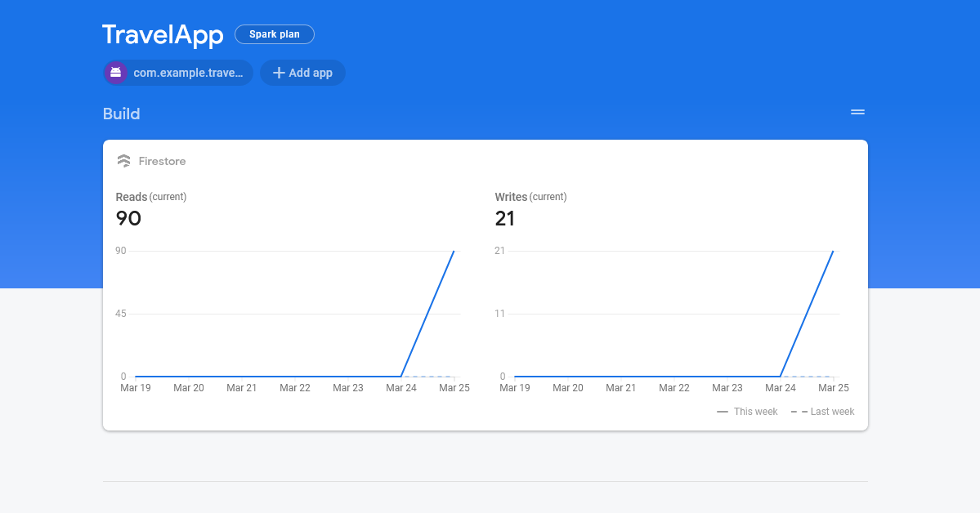Click the Reads current value 90

127,218
